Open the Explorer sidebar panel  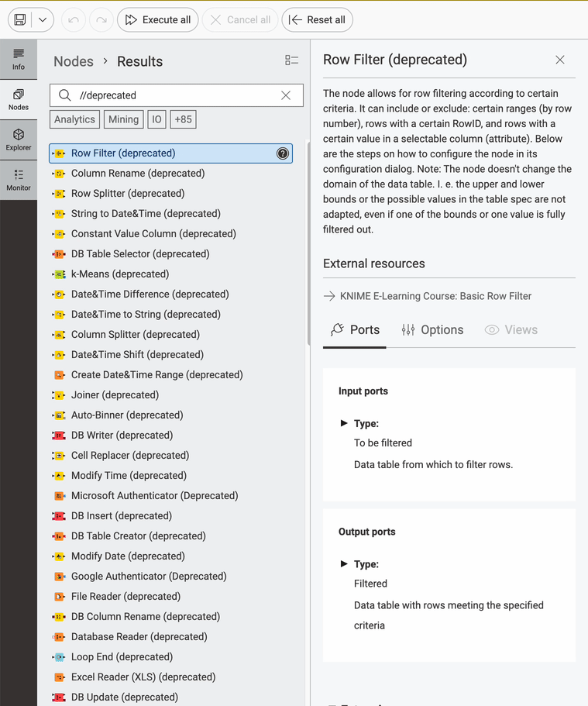19,139
